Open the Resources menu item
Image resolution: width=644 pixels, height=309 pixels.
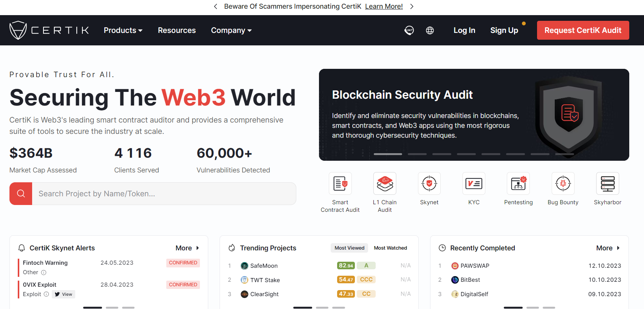pos(177,30)
